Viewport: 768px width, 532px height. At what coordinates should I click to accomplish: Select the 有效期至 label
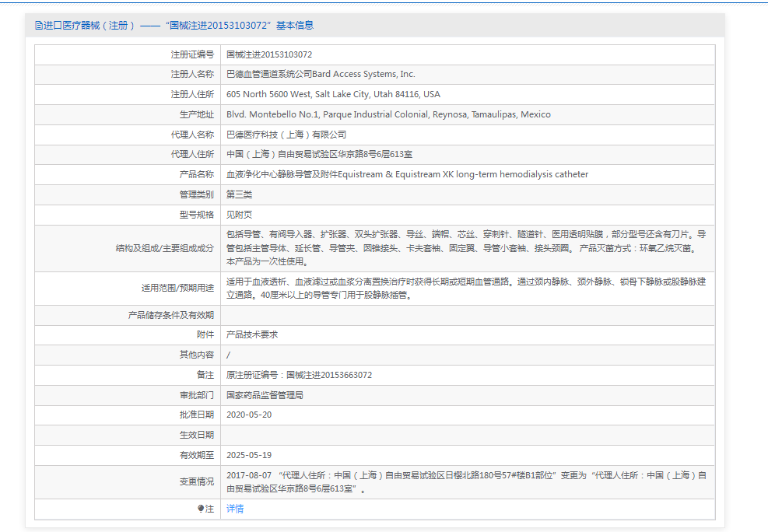pyautogui.click(x=197, y=455)
